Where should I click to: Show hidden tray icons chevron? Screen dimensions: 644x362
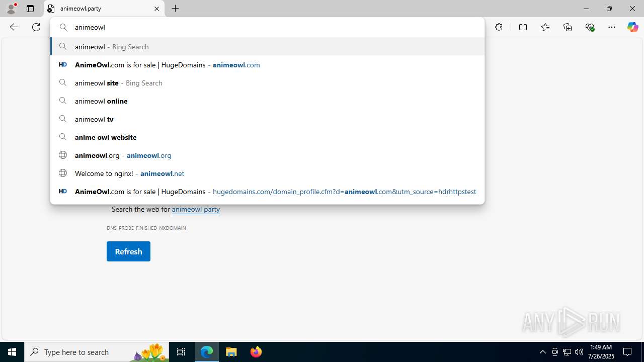[542, 352]
